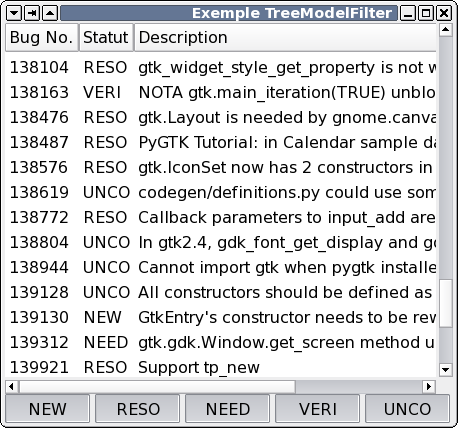Image resolution: width=458 pixels, height=428 pixels.
Task: Toggle the UNCO filter button
Action: (x=408, y=409)
